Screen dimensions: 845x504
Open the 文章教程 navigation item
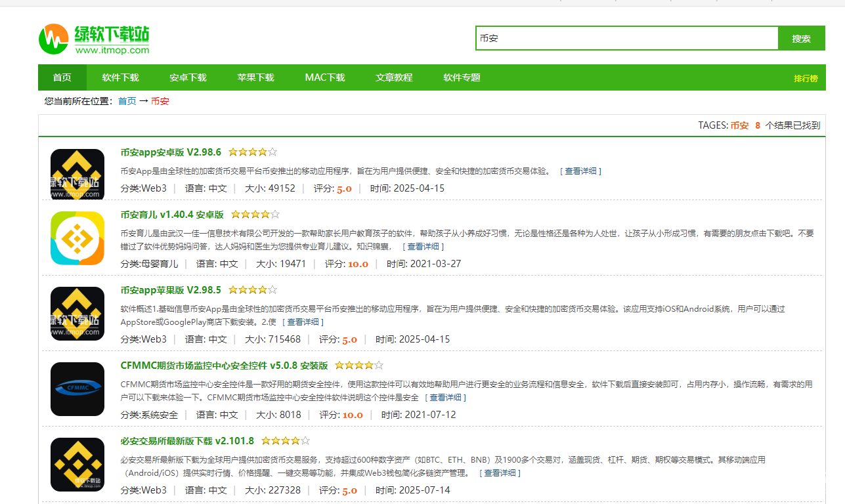pos(394,77)
